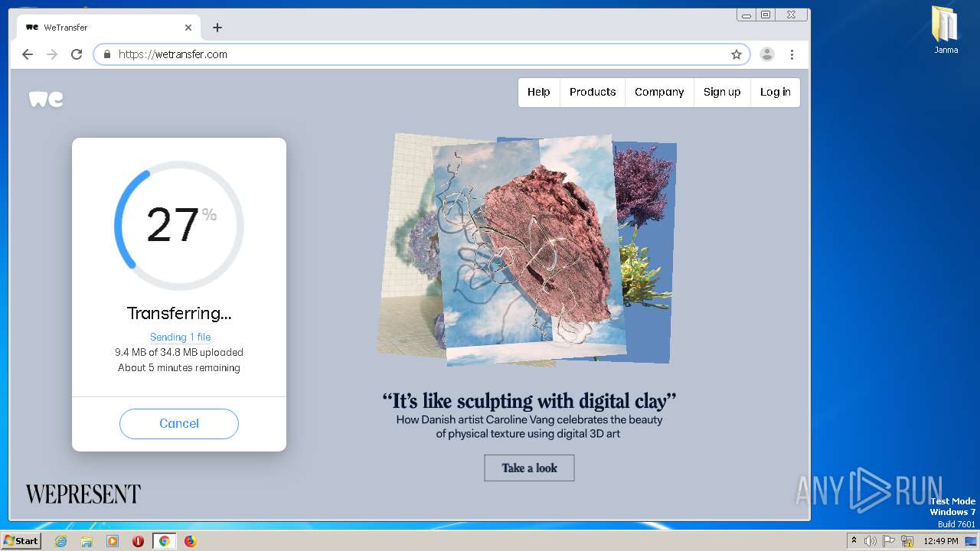The width and height of the screenshot is (980, 551).
Task: Click the 'Transferring...' status text
Action: tap(179, 313)
